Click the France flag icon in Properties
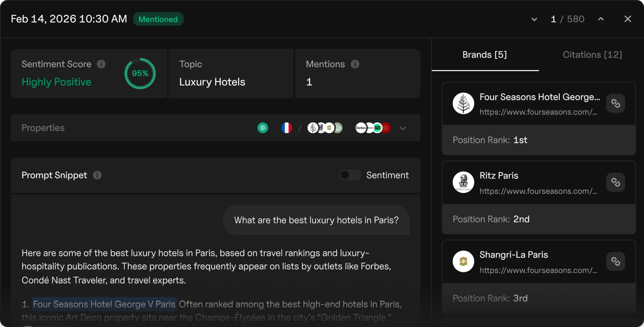 [x=286, y=128]
